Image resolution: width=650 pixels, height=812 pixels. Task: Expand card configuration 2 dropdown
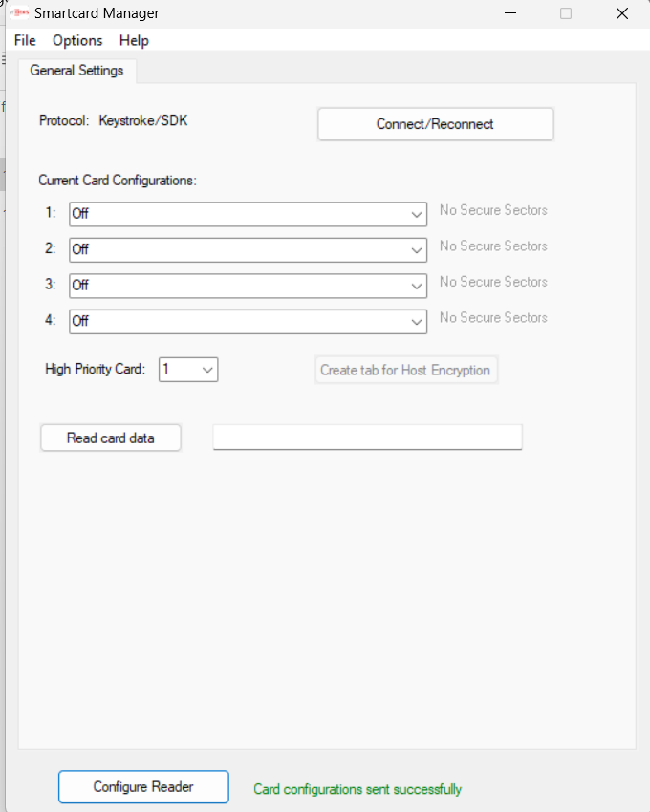(417, 249)
